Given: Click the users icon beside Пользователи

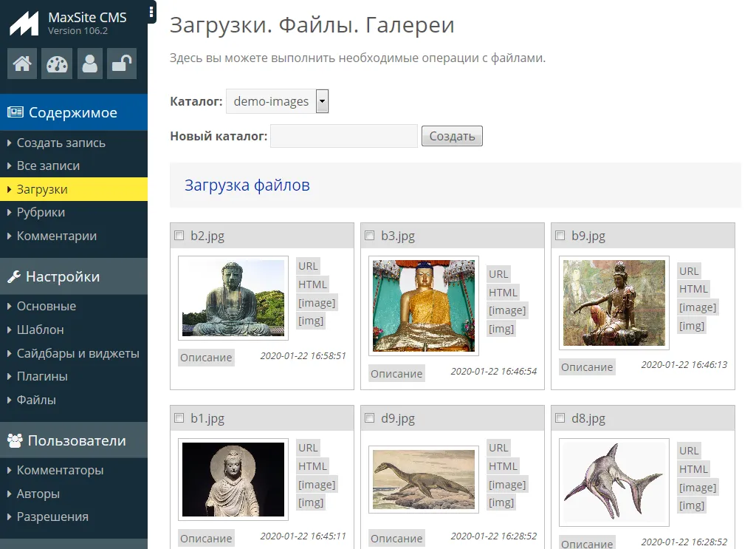Looking at the screenshot, I should [15, 441].
